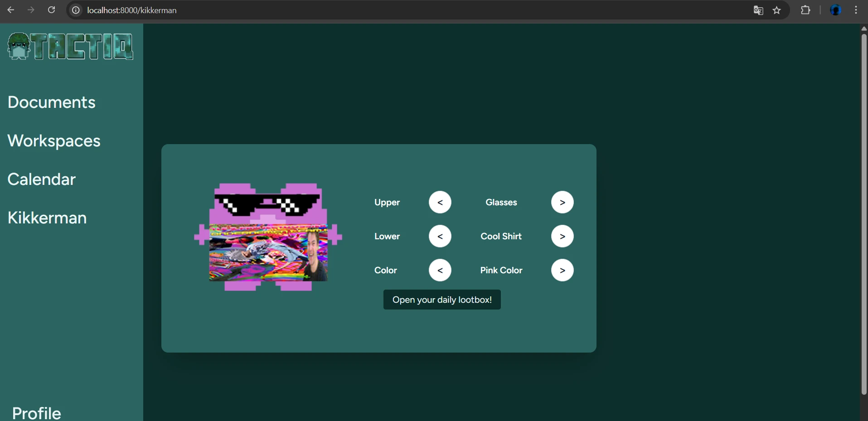Viewport: 868px width, 421px height.
Task: Show the previous Lower option
Action: pyautogui.click(x=440, y=236)
